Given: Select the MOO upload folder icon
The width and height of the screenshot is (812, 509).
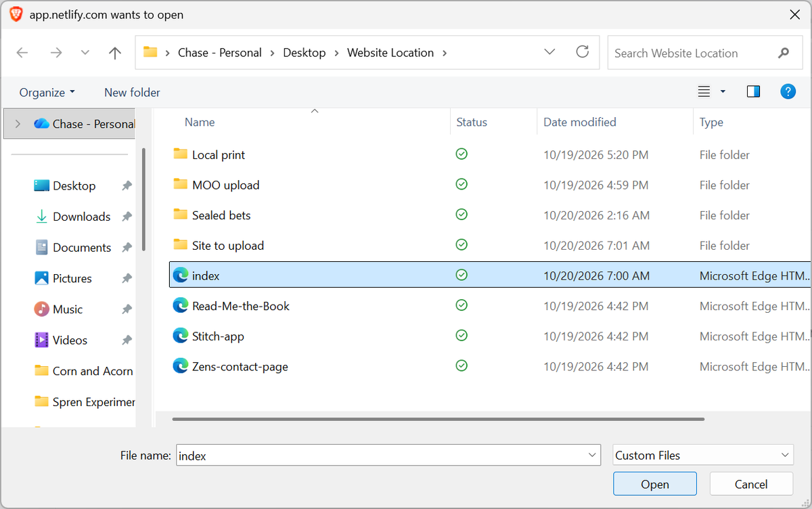Looking at the screenshot, I should pos(180,184).
